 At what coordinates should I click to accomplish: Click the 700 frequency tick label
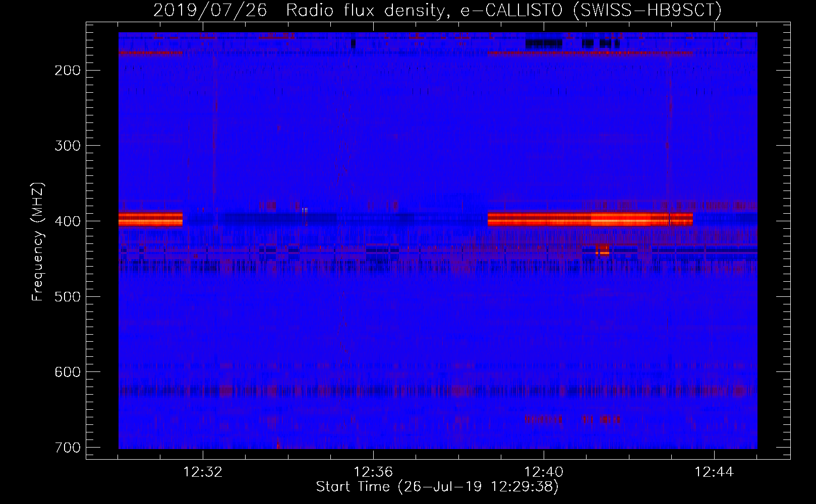(x=67, y=448)
